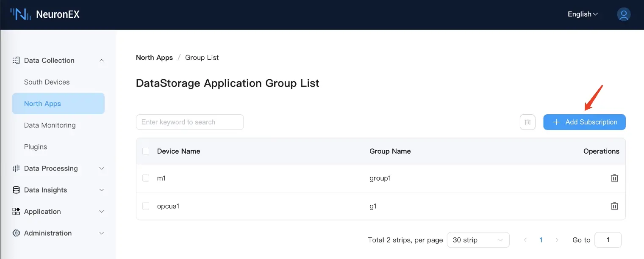The height and width of the screenshot is (259, 644).
Task: Expand the Data Insights menu chevron
Action: click(x=101, y=190)
